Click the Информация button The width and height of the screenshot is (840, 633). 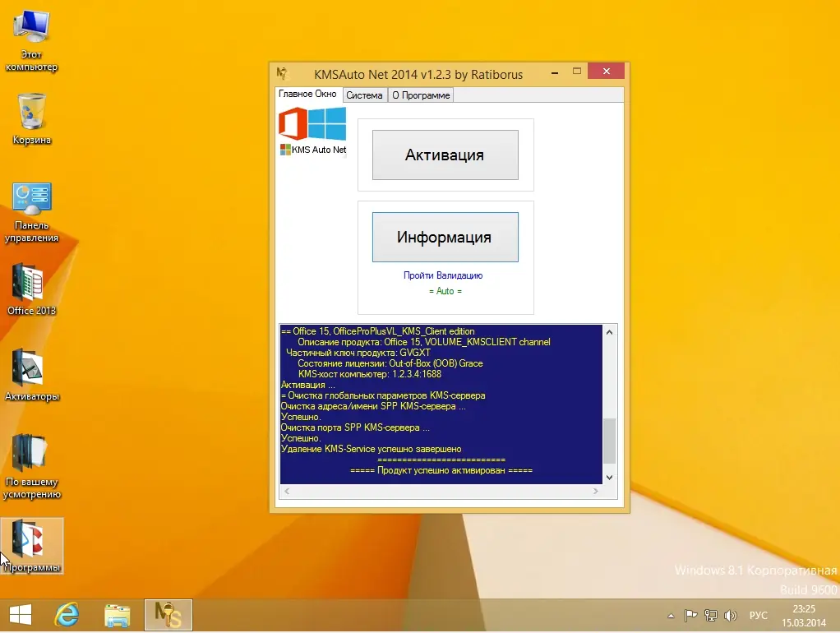coord(445,237)
